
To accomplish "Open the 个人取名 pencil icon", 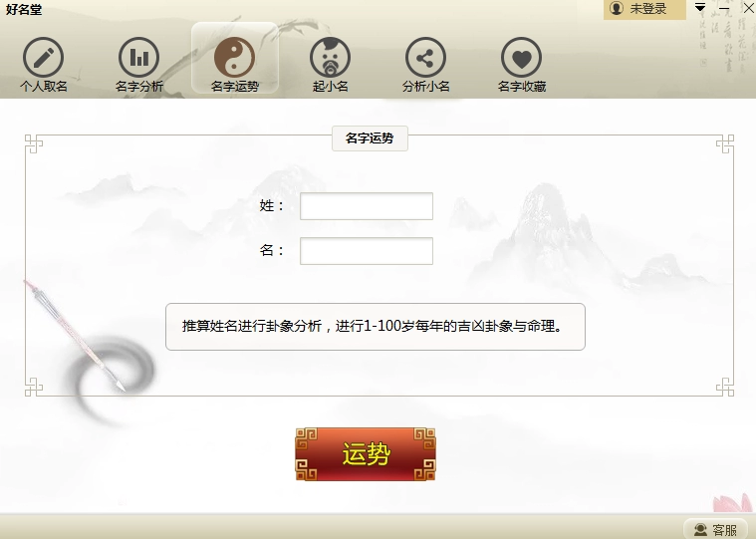I will (x=44, y=58).
